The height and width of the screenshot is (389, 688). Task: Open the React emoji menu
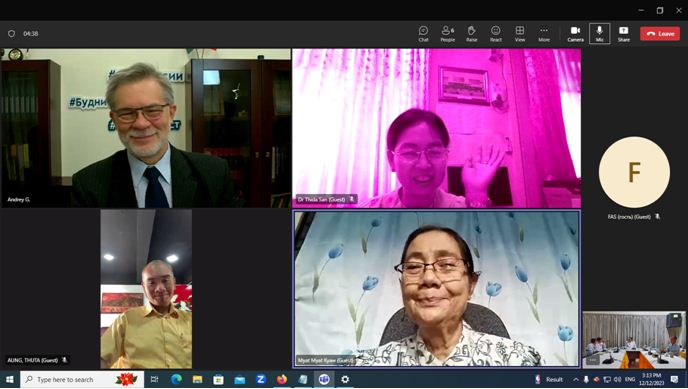coord(496,34)
